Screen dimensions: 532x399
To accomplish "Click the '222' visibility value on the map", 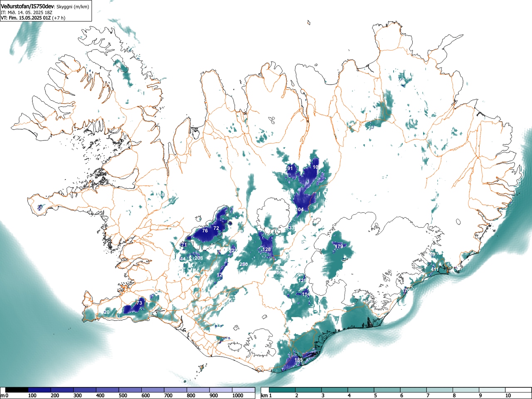I will click(233, 251).
